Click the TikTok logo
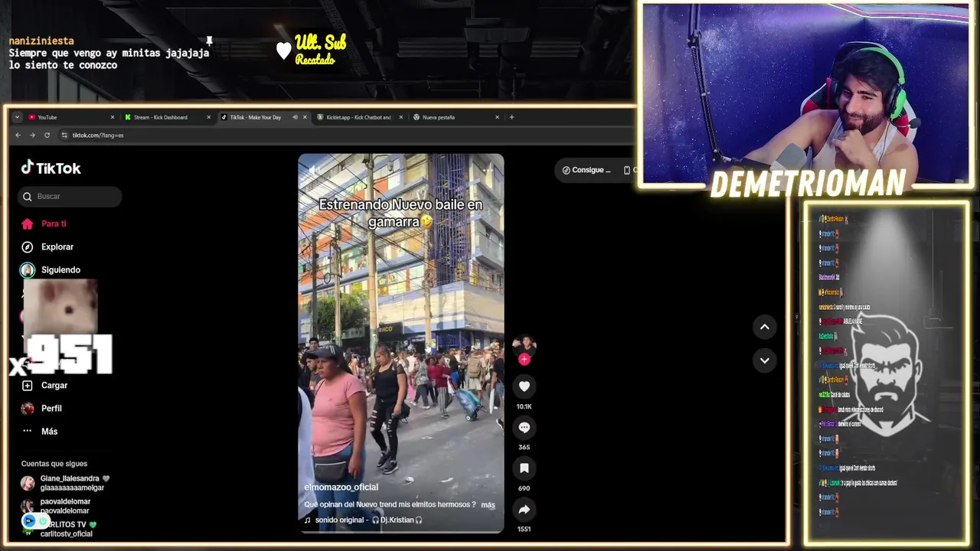980x551 pixels. pyautogui.click(x=51, y=168)
